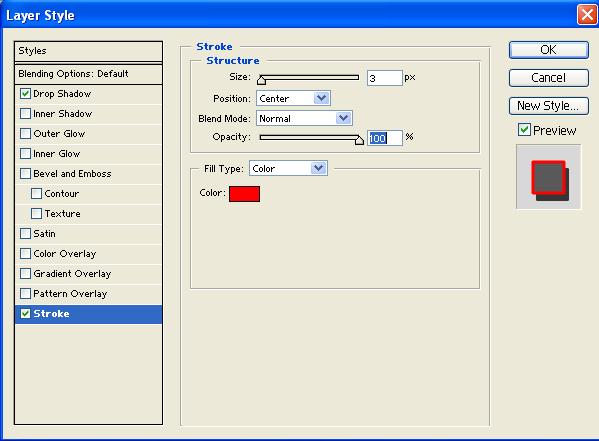Image resolution: width=599 pixels, height=441 pixels.
Task: Click the Opacity slider handle
Action: (x=359, y=140)
